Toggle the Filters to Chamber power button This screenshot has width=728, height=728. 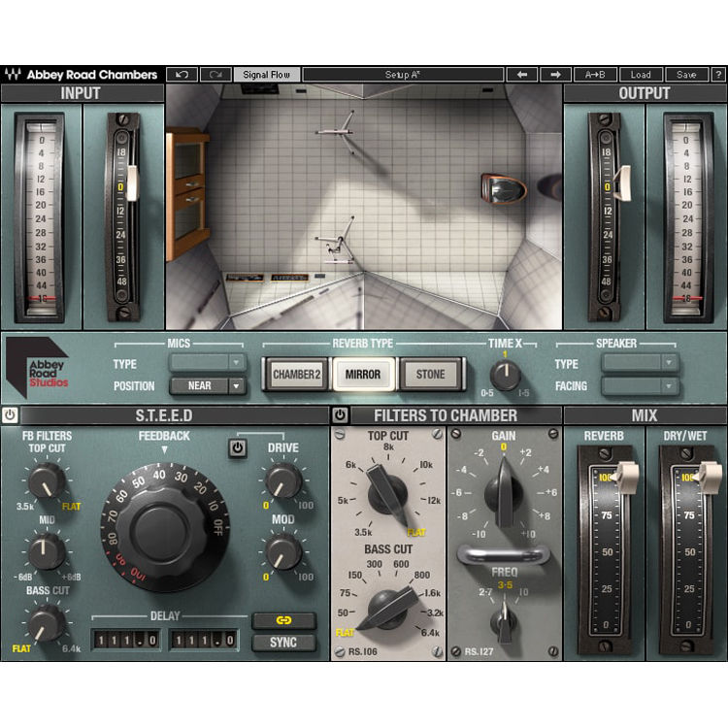pyautogui.click(x=341, y=414)
